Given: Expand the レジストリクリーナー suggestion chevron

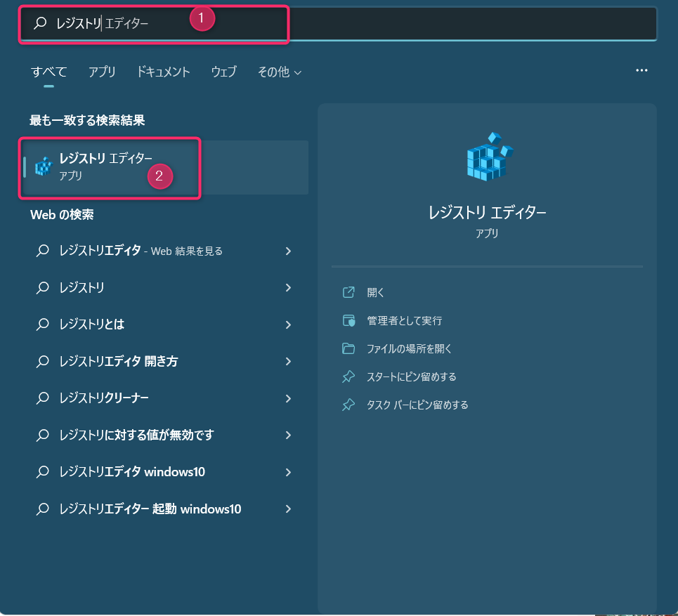Looking at the screenshot, I should pos(288,398).
